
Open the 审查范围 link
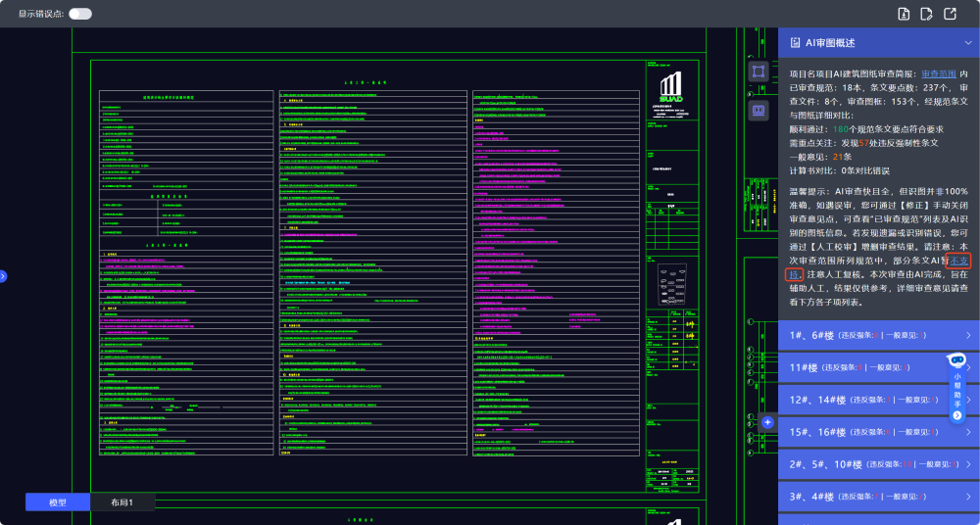point(938,74)
